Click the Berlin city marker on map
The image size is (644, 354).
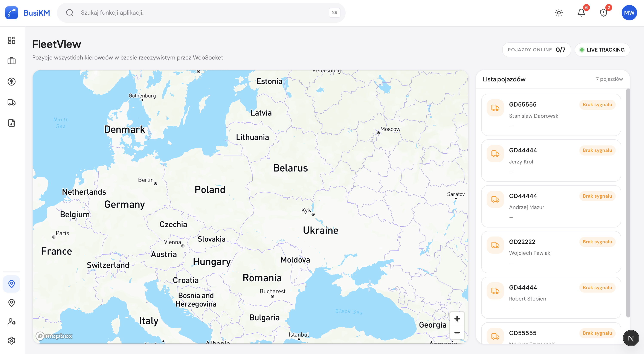156,184
